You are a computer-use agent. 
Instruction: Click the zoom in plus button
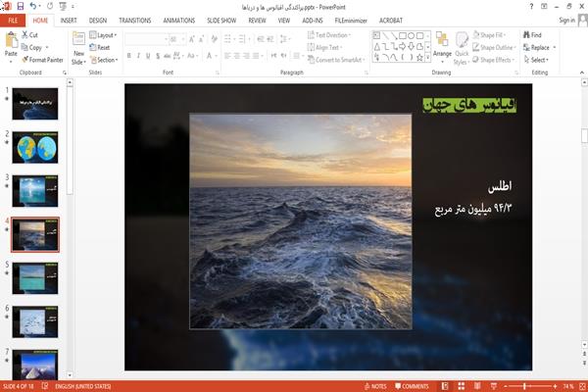[555, 386]
